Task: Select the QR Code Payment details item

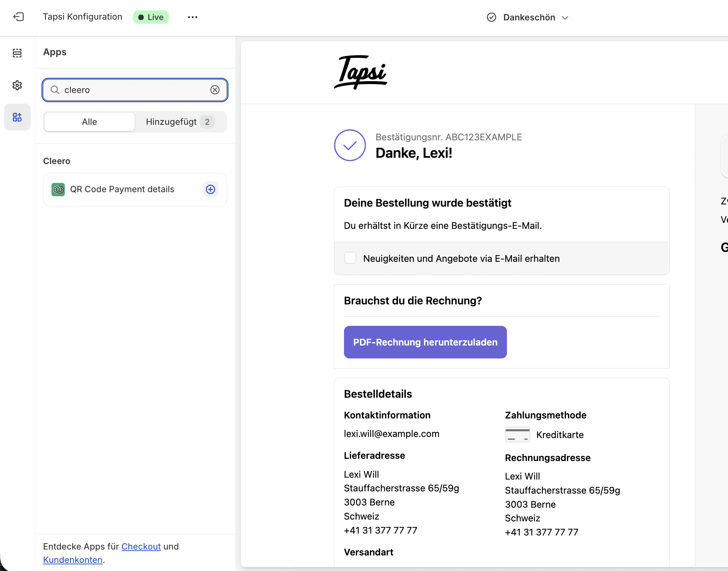Action: tap(122, 189)
